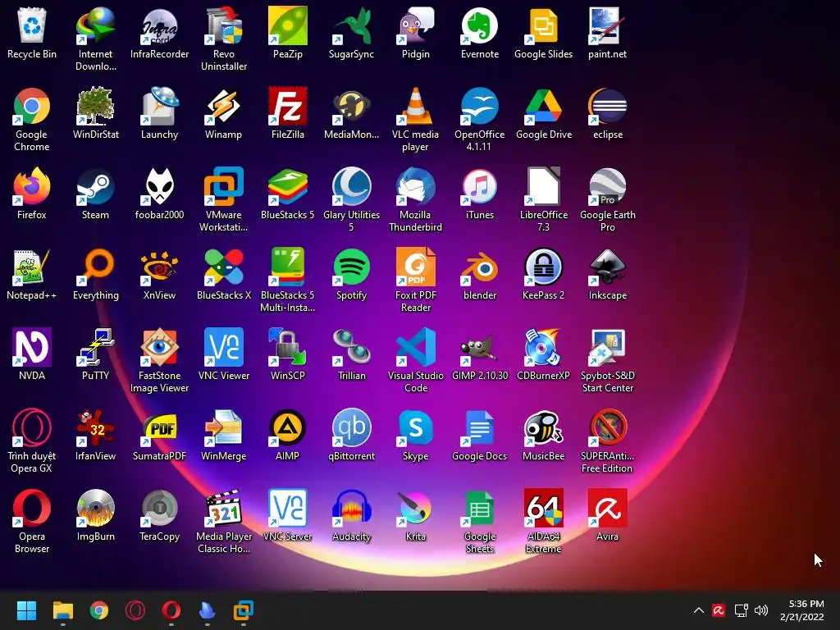Image resolution: width=840 pixels, height=630 pixels.
Task: Click the Everything search shortcut
Action: (95, 267)
